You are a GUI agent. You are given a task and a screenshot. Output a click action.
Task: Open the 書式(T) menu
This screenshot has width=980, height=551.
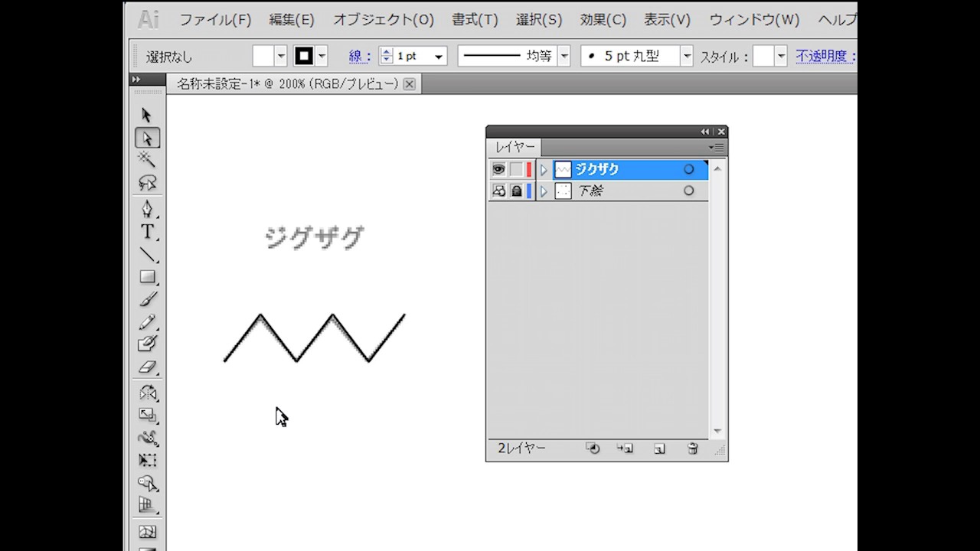click(475, 20)
